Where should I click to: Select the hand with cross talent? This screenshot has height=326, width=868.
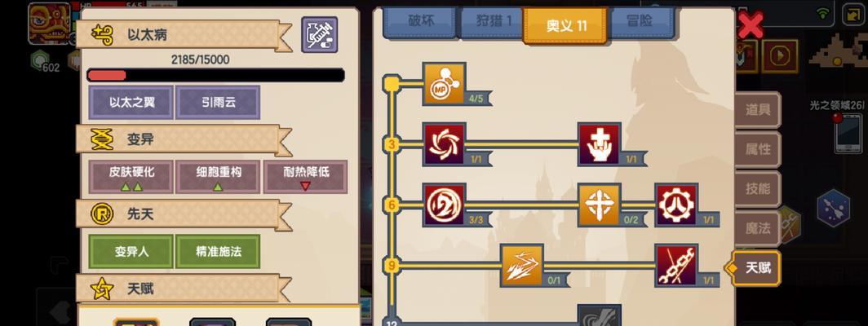(x=599, y=144)
